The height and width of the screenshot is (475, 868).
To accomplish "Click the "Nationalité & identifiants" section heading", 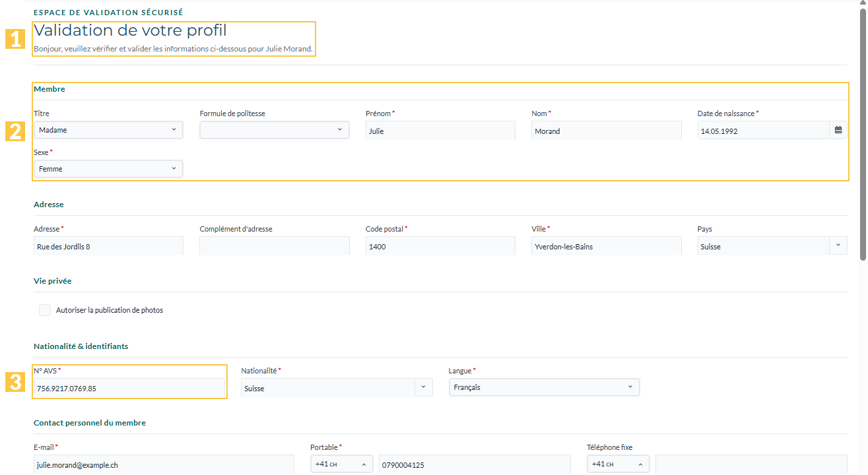I will (81, 346).
